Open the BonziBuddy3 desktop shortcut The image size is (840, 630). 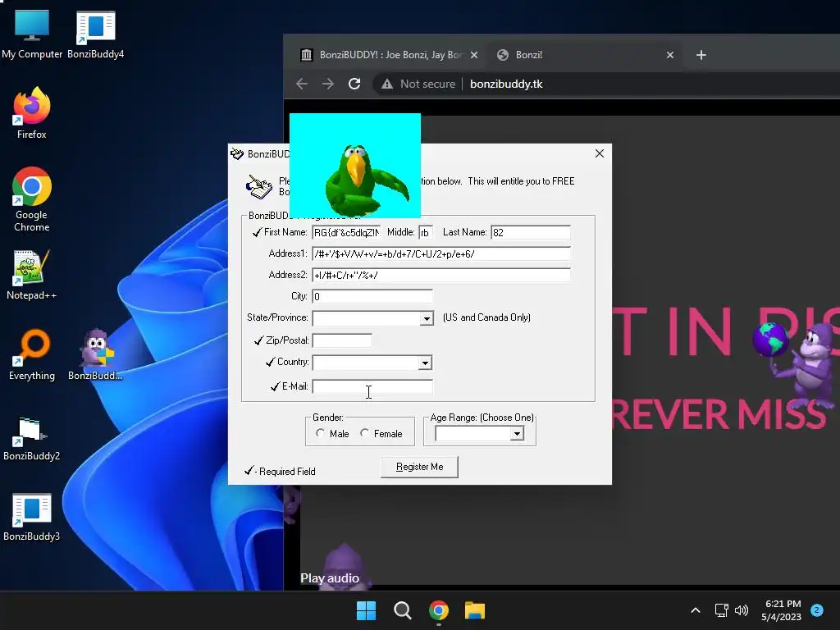tap(32, 518)
